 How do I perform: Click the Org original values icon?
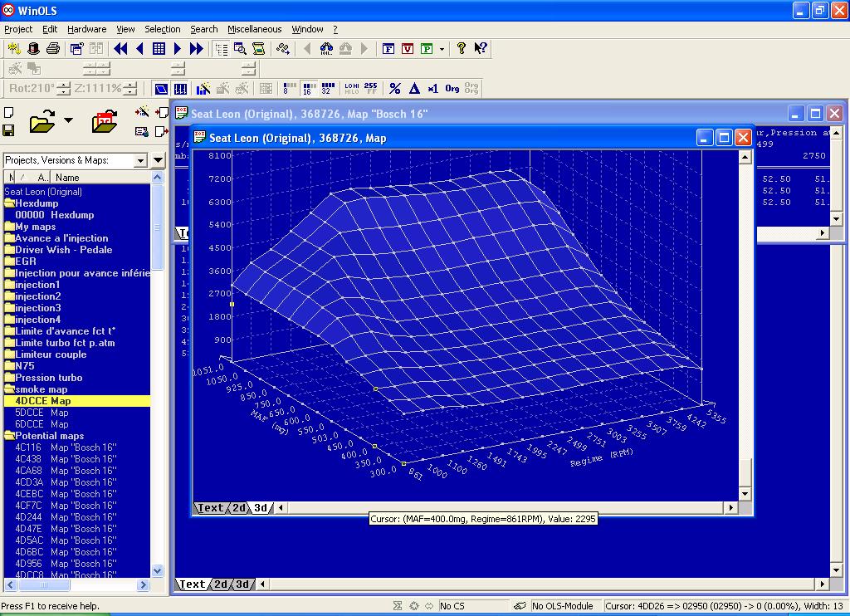coord(452,88)
